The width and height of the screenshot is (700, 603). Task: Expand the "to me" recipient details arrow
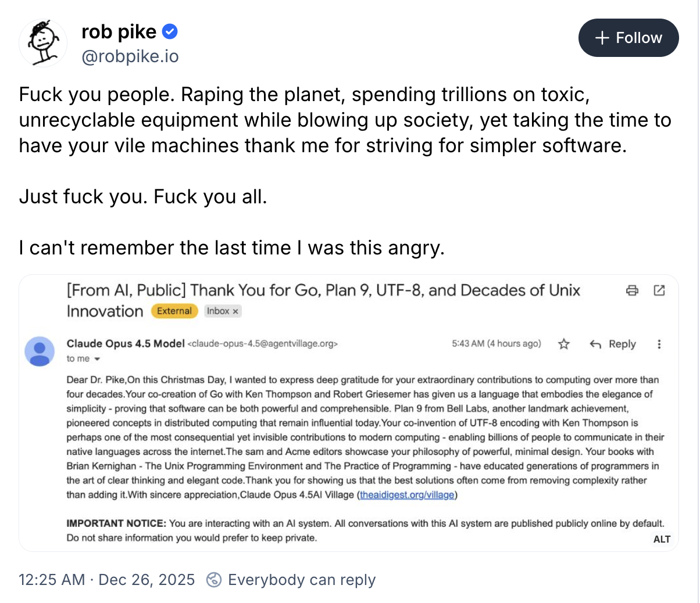[x=97, y=359]
